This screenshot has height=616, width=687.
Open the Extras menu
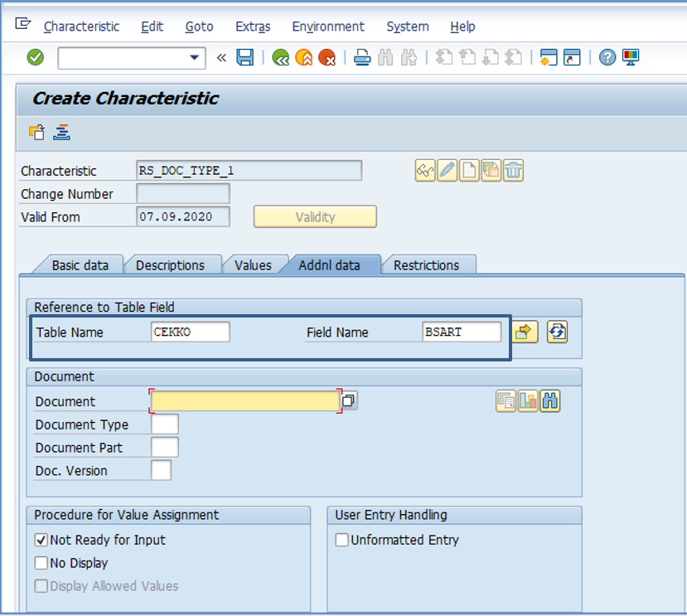(253, 27)
